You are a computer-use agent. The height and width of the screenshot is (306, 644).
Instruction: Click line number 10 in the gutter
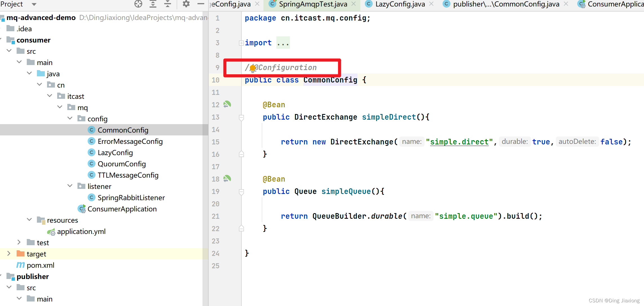[x=216, y=80]
